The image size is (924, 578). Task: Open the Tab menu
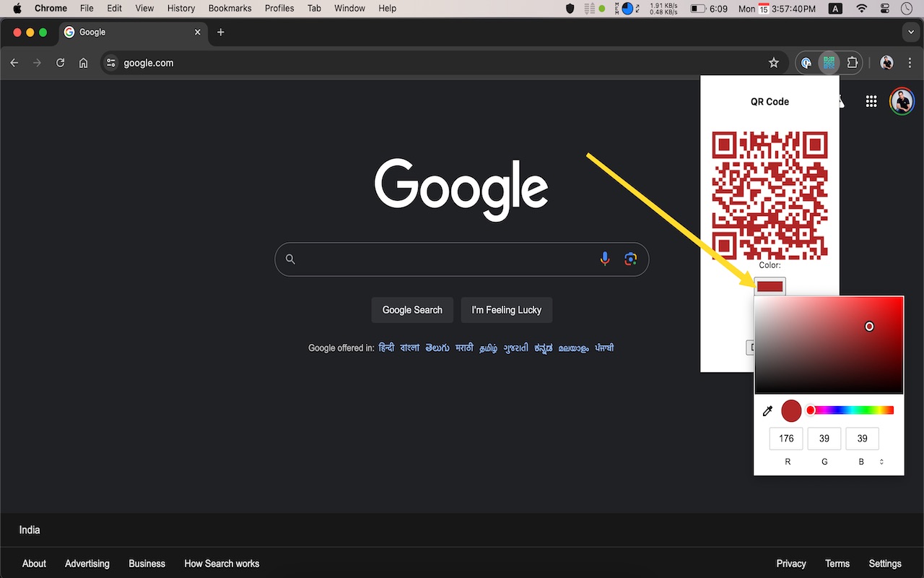pyautogui.click(x=314, y=9)
